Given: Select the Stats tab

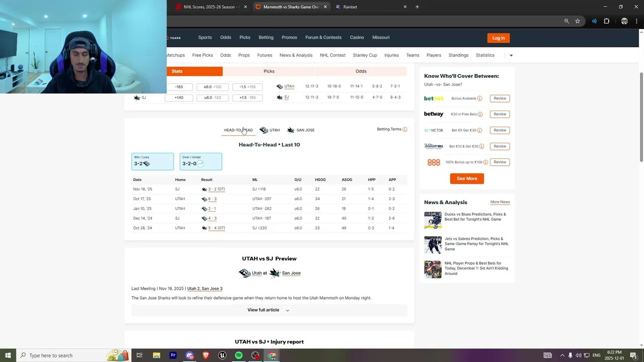Looking at the screenshot, I should pyautogui.click(x=177, y=71).
